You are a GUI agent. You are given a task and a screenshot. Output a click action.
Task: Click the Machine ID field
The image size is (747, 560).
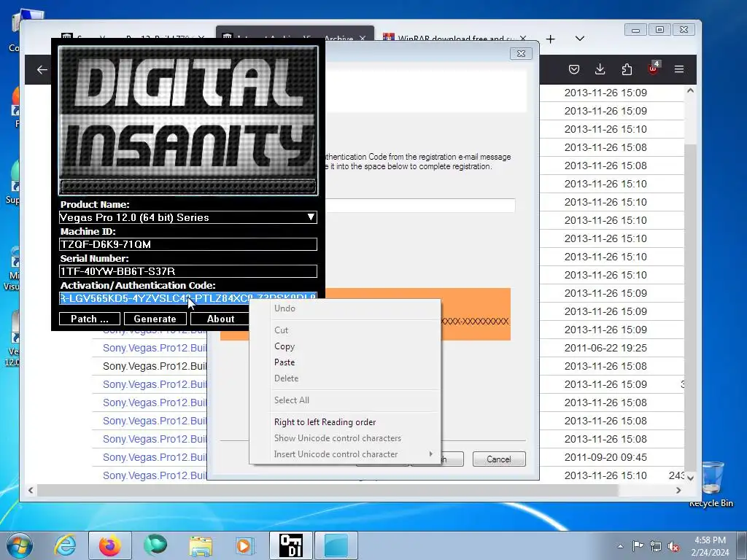click(188, 244)
